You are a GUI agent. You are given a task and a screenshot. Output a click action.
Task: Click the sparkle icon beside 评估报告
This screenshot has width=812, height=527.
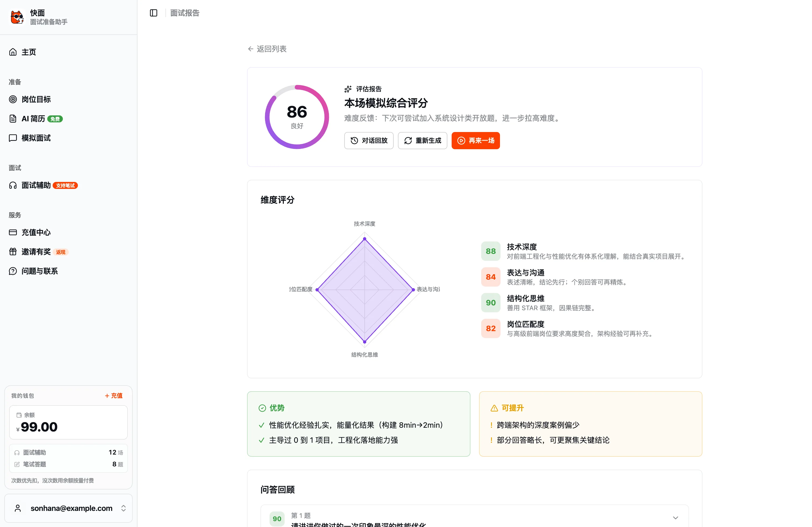[x=348, y=89]
